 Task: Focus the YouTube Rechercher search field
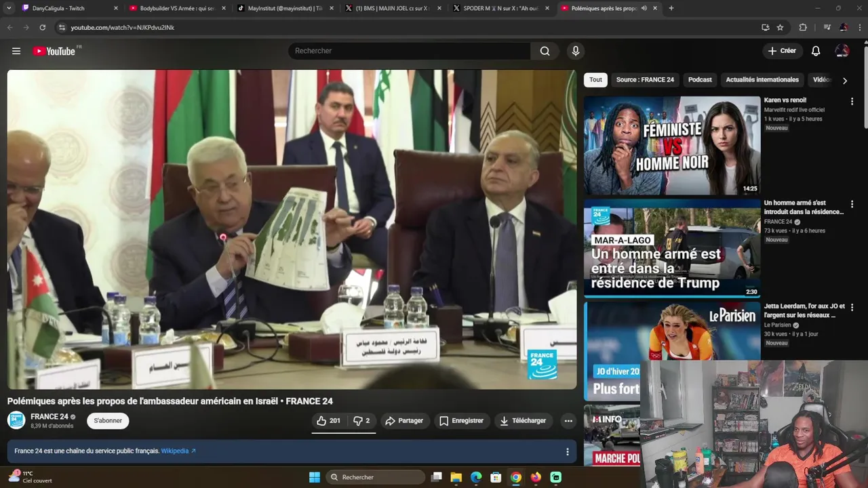pyautogui.click(x=409, y=51)
